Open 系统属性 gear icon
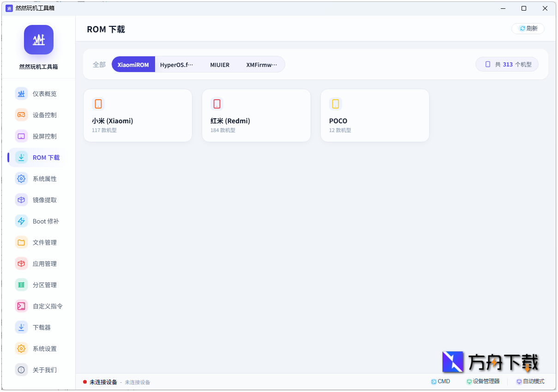Image resolution: width=558 pixels, height=392 pixels. pyautogui.click(x=21, y=179)
